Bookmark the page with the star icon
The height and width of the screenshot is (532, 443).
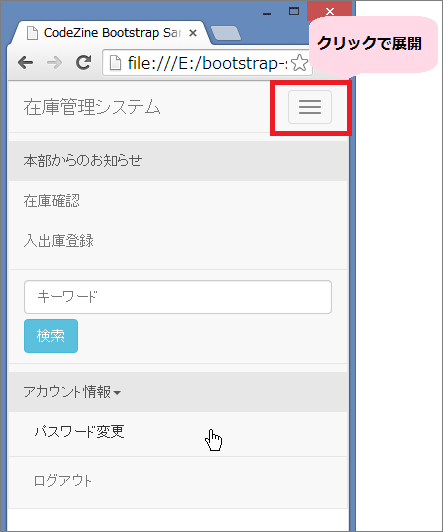[x=299, y=63]
